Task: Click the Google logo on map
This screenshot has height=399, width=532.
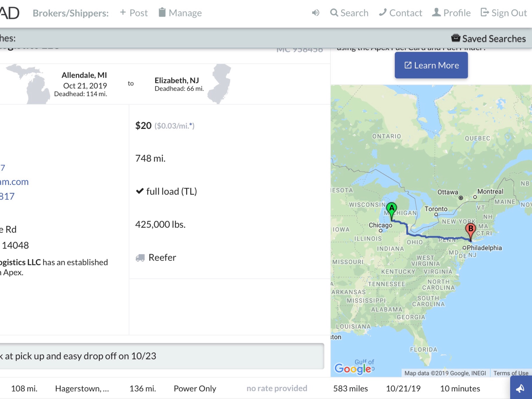Action: [x=353, y=368]
